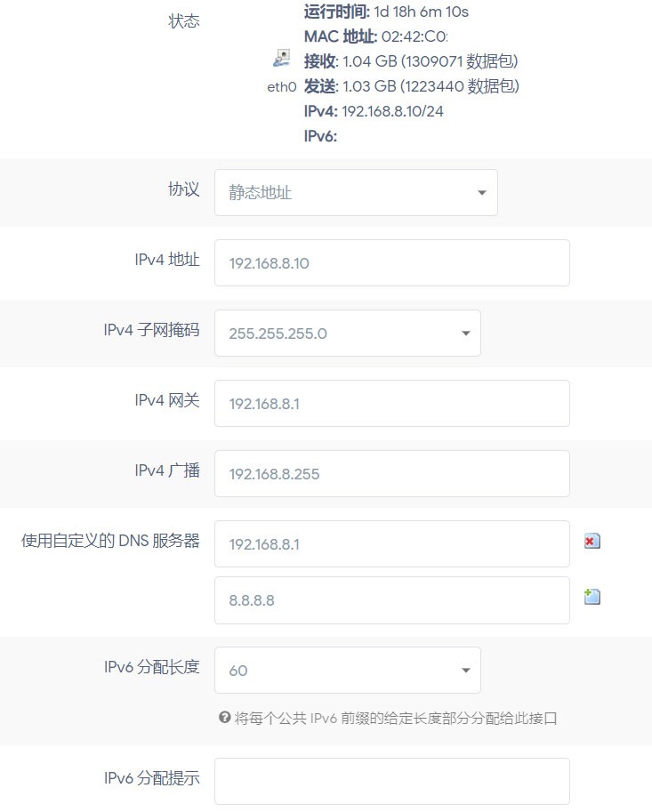Viewport: 652px width, 812px height.
Task: Select the IPv4 广播 input field
Action: point(391,474)
